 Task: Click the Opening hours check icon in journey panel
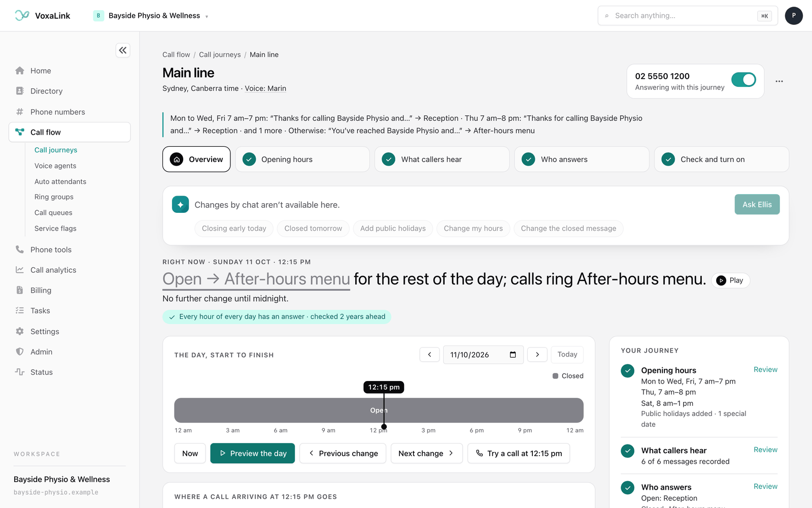point(628,371)
